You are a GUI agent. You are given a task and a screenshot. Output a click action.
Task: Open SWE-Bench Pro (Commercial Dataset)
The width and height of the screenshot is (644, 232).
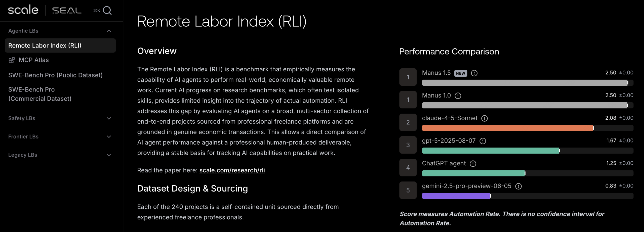(40, 94)
